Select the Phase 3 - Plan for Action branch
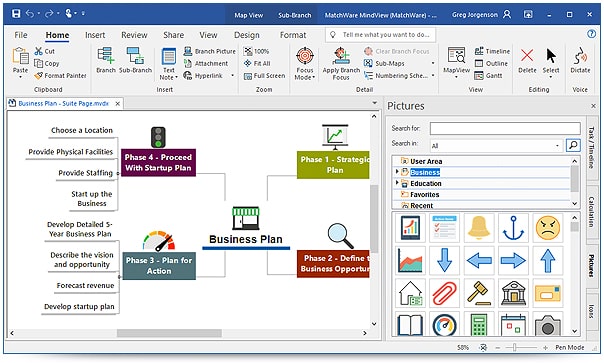The width and height of the screenshot is (604, 363). tap(159, 266)
